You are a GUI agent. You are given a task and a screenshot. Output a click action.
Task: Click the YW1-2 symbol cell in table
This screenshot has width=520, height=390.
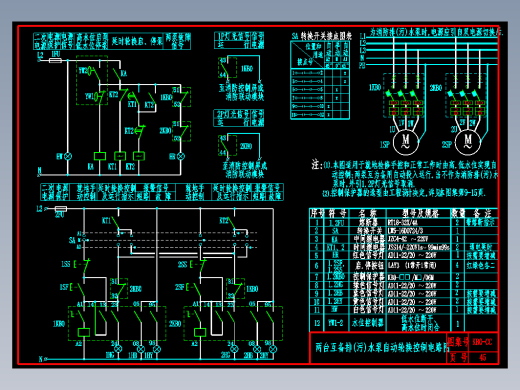[x=336, y=323]
